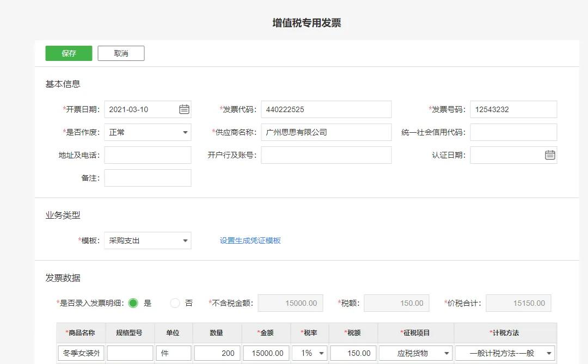Screen dimensions: 588x364
Task: Open the 认证日期 calendar picker icon
Action: [550, 155]
